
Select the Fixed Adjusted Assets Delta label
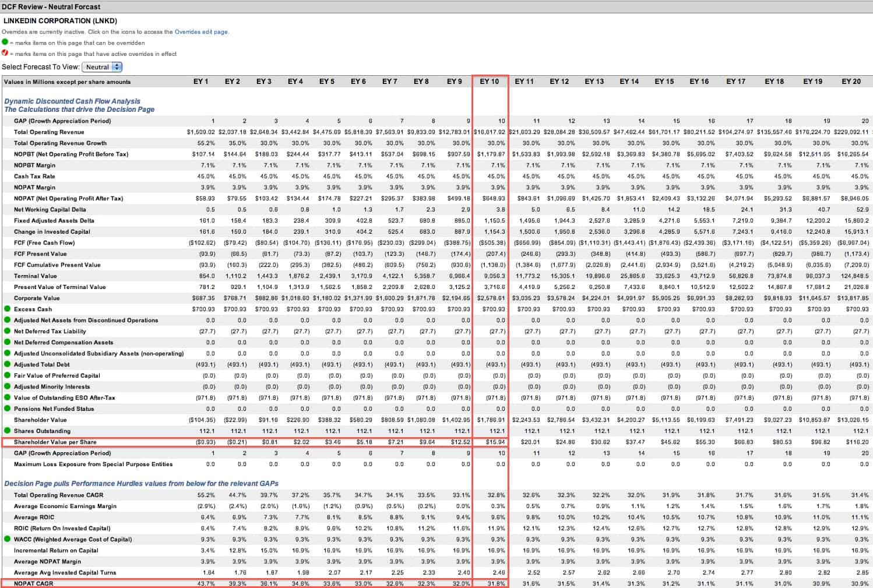[54, 221]
